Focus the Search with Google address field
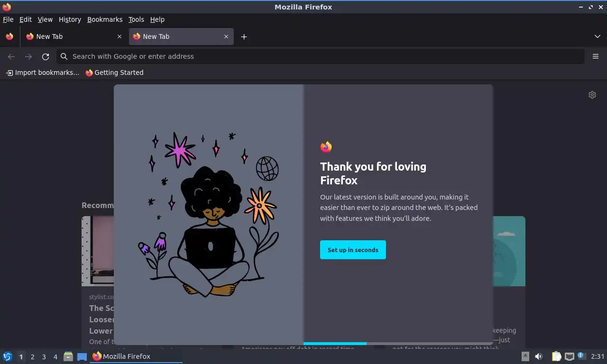This screenshot has height=364, width=607. click(x=321, y=56)
